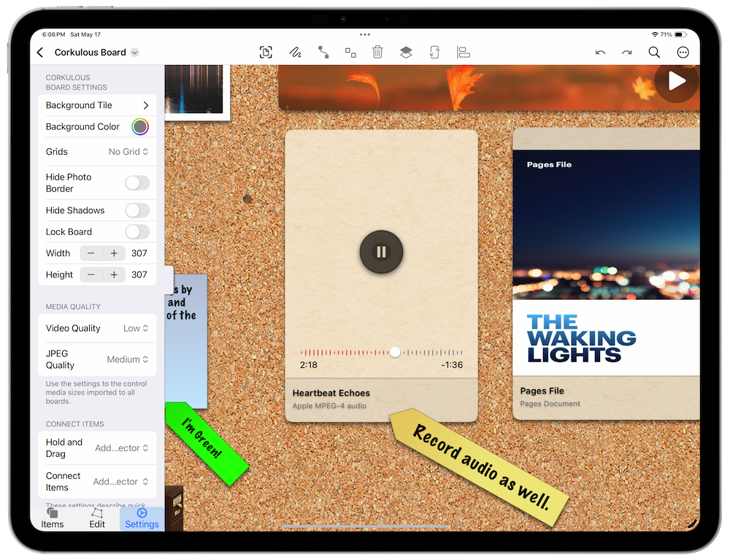Image resolution: width=730 pixels, height=560 pixels.
Task: Select the night city photo thumbnail
Action: (197, 92)
